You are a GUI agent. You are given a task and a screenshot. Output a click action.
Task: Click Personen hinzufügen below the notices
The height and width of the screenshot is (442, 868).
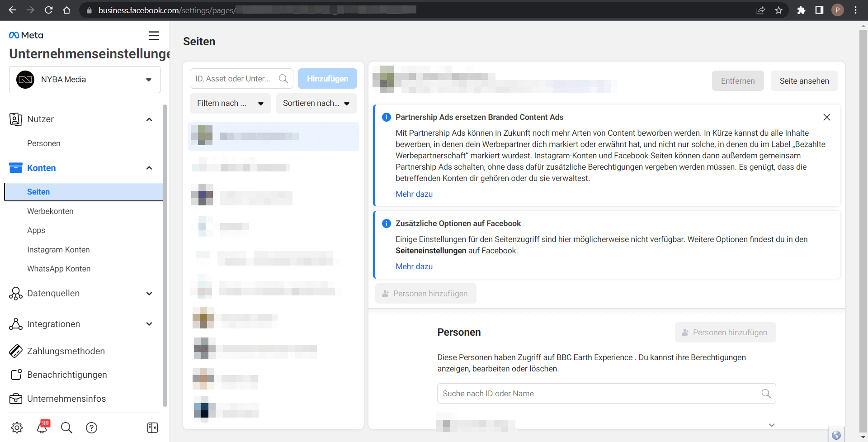pyautogui.click(x=425, y=294)
